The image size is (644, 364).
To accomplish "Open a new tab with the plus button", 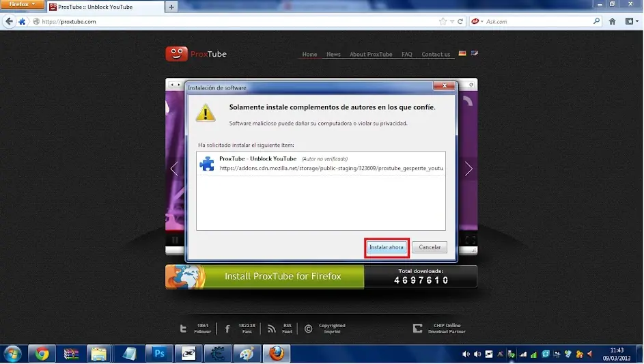I will tap(171, 7).
